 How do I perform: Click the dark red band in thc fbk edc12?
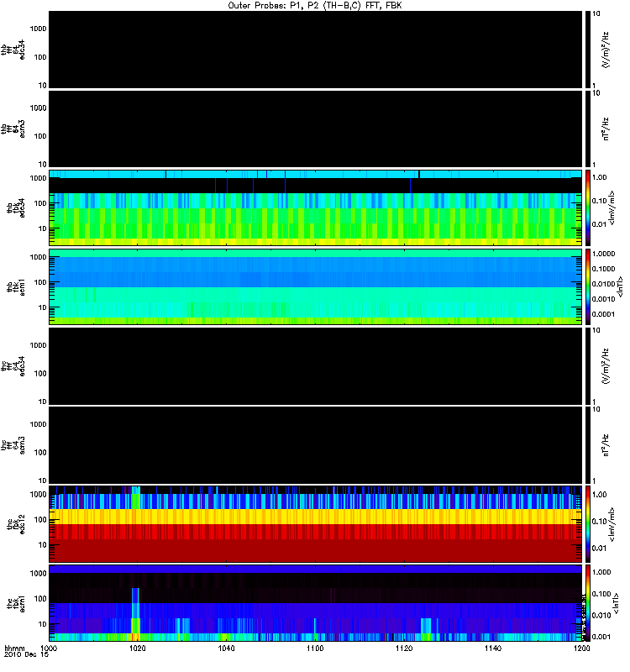tap(315, 550)
